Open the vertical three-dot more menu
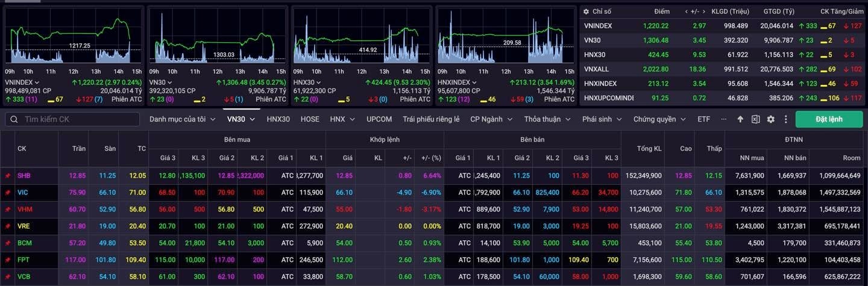868x286 pixels. tap(785, 119)
